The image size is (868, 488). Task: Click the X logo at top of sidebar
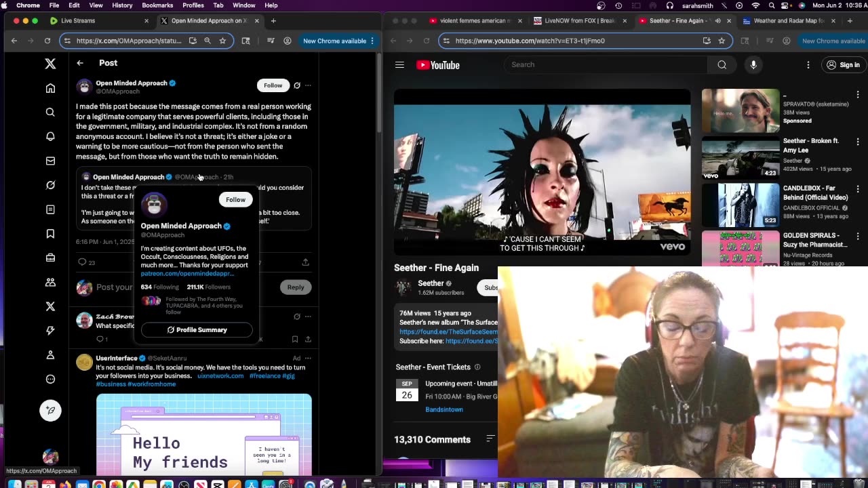pyautogui.click(x=50, y=64)
